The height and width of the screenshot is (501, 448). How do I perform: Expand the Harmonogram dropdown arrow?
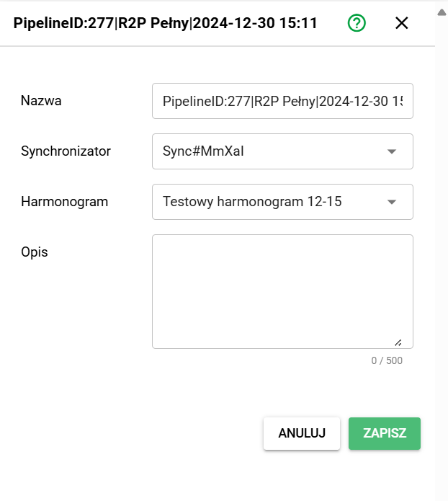coord(392,202)
